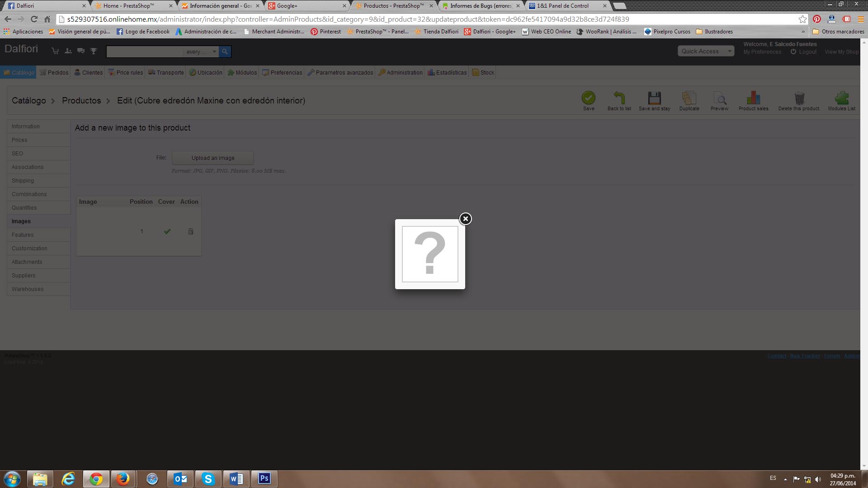Click the green Save checkmark icon

588,98
